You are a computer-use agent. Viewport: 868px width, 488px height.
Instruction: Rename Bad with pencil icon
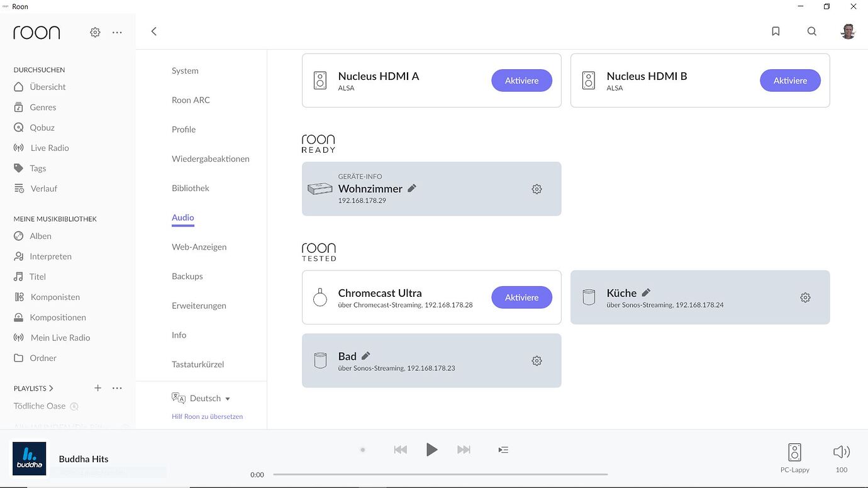click(365, 355)
